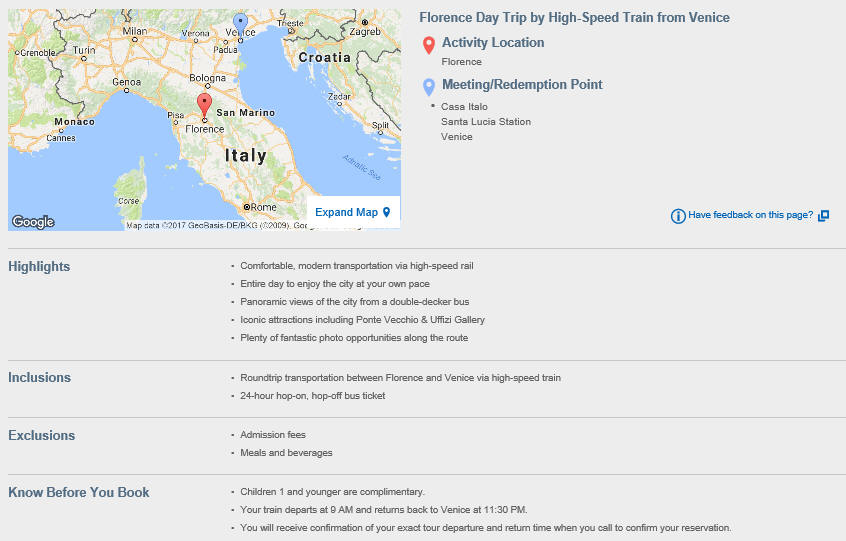Image resolution: width=846 pixels, height=541 pixels.
Task: Click the Google logo on map
Action: (33, 222)
